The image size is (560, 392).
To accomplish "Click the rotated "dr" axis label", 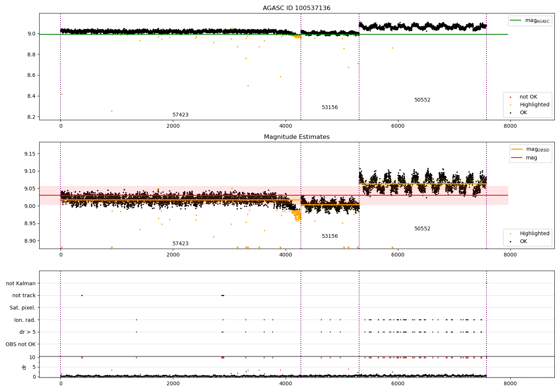I will coord(24,367).
